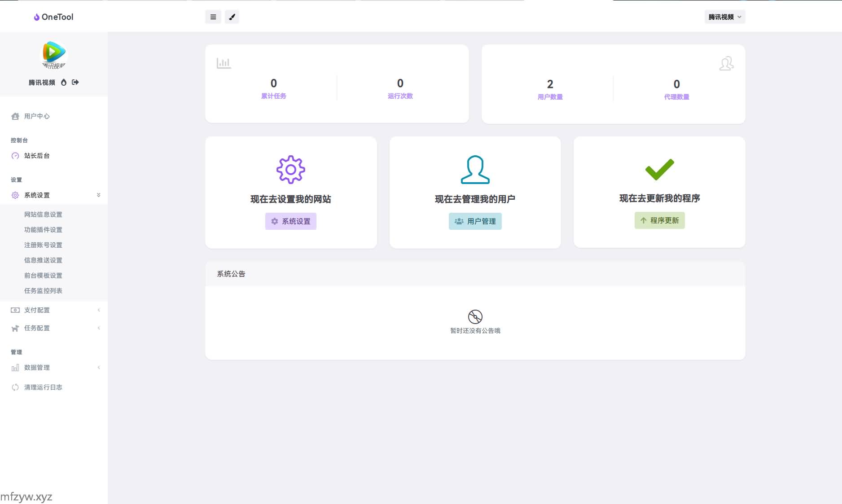Click the large purple gear icon
The image size is (842, 504).
click(x=290, y=170)
